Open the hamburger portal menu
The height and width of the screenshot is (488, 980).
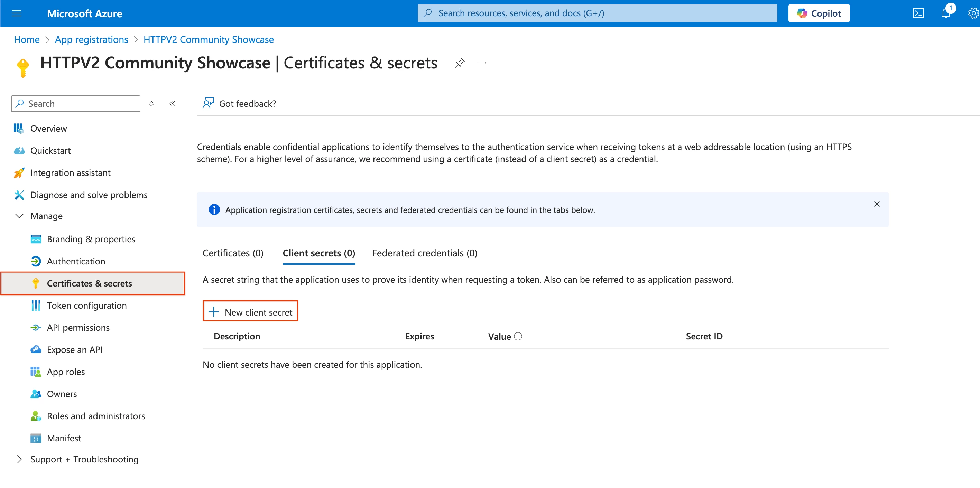click(x=17, y=13)
